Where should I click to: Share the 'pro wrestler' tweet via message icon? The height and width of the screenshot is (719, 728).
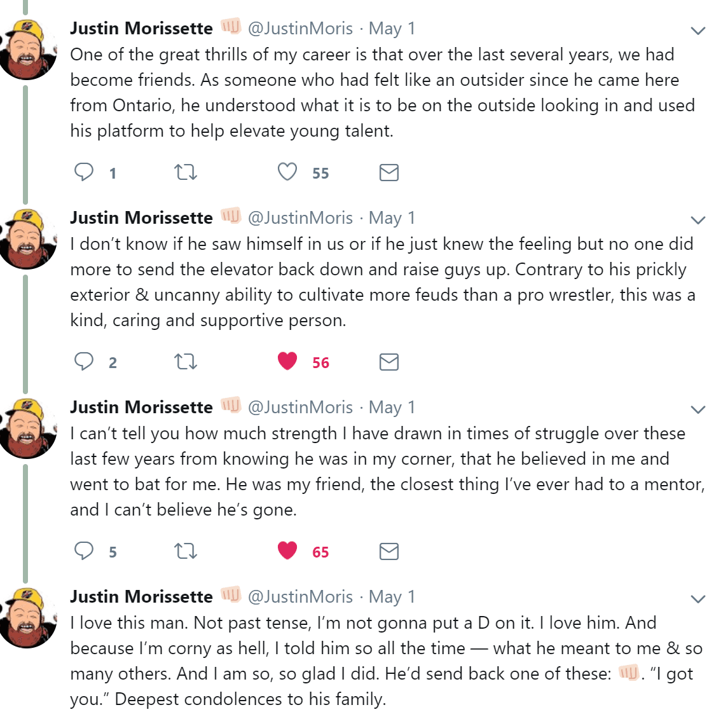[x=388, y=362]
